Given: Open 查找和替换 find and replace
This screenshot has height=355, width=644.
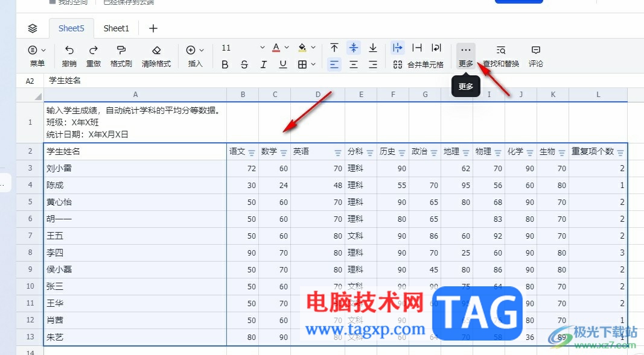Looking at the screenshot, I should tap(501, 56).
